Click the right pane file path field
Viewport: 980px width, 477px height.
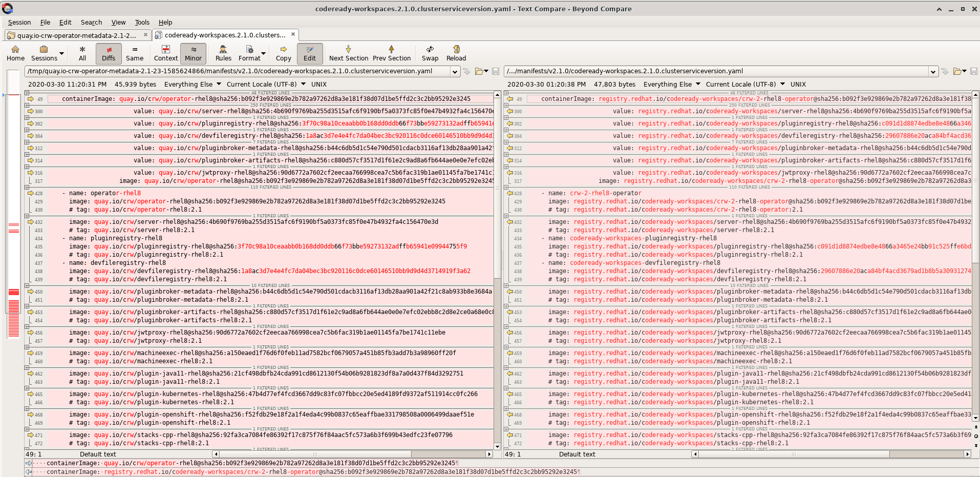point(716,71)
